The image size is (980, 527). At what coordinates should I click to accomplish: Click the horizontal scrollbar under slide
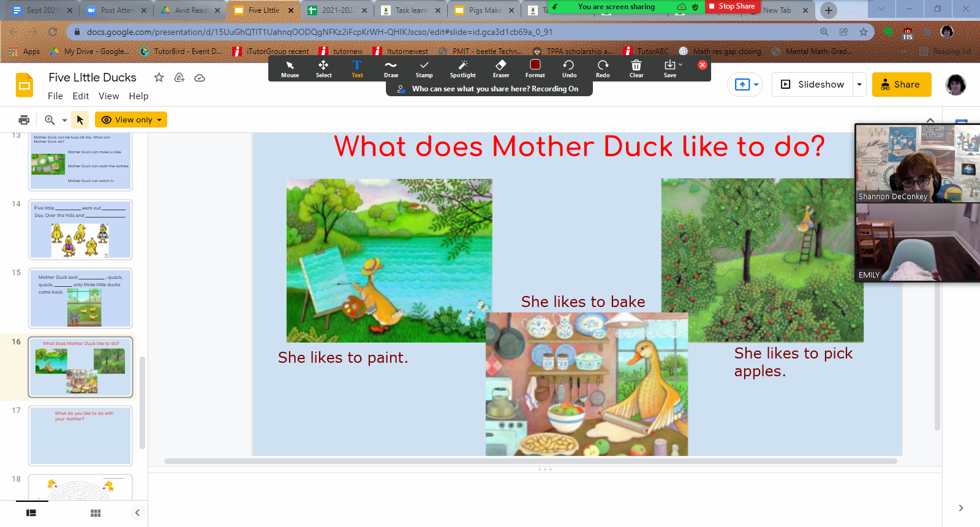click(x=530, y=461)
